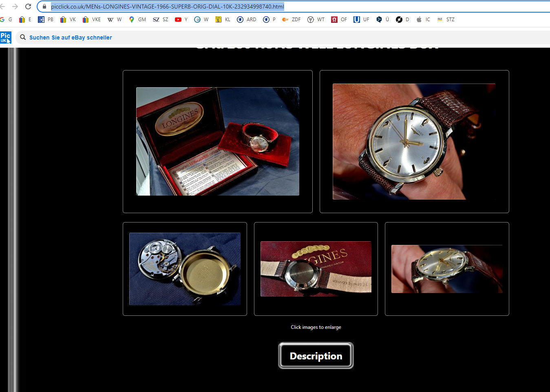
Task: Click the PicClick UK logo
Action: (6, 37)
